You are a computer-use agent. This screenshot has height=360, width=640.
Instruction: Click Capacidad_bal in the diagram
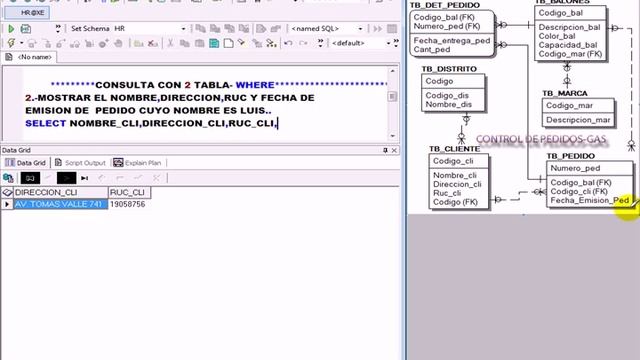[568, 45]
